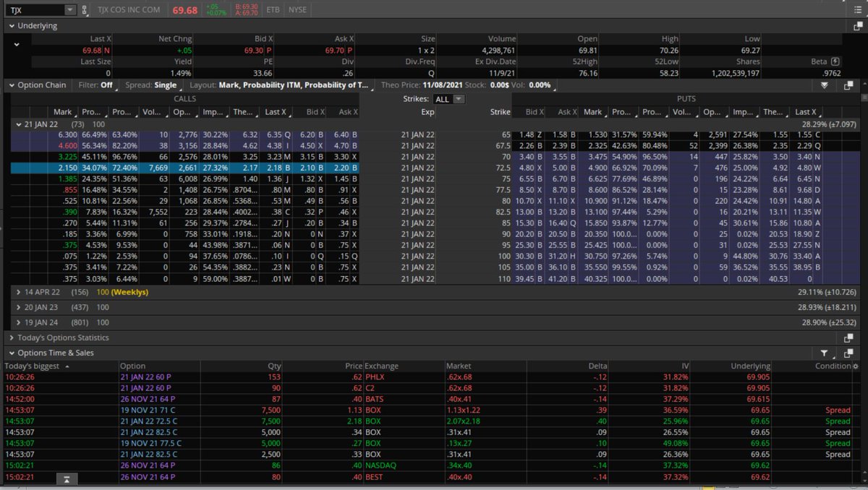The width and height of the screenshot is (868, 490).
Task: Click the puts Imp... column header
Action: (x=744, y=112)
